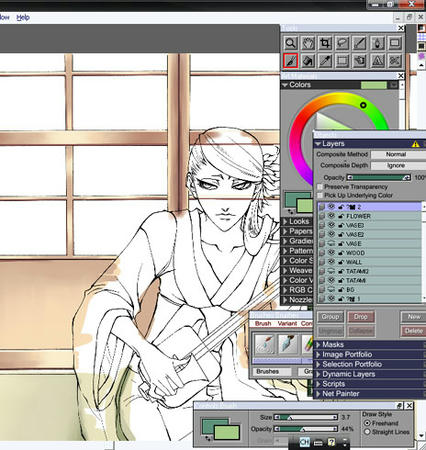426x450 pixels.
Task: Open the Variant menu in Brushes palette
Action: [287, 324]
